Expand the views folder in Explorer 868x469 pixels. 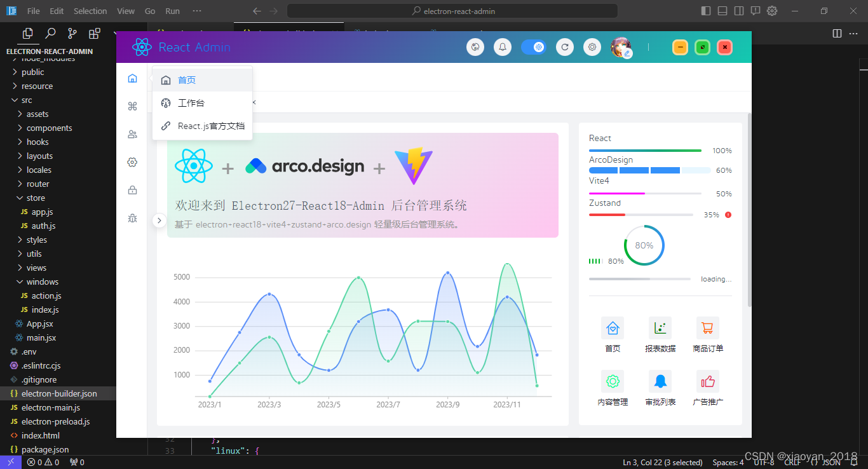tap(58, 268)
